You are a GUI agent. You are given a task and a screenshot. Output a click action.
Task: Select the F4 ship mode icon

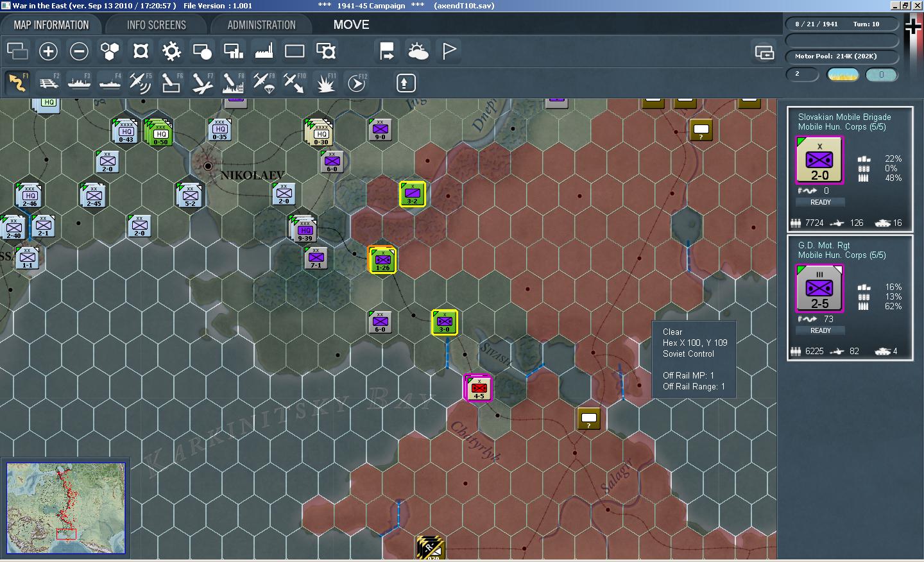tap(110, 83)
